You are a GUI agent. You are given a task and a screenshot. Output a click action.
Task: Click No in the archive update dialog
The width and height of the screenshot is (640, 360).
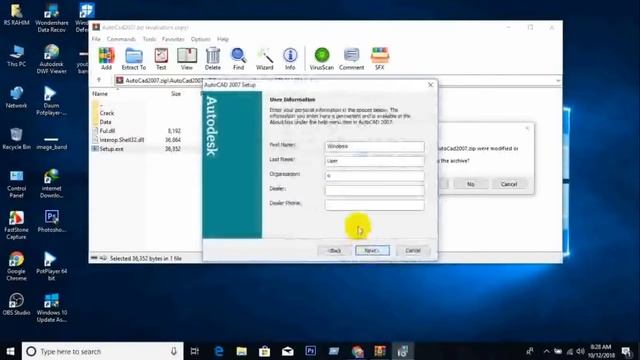point(471,184)
